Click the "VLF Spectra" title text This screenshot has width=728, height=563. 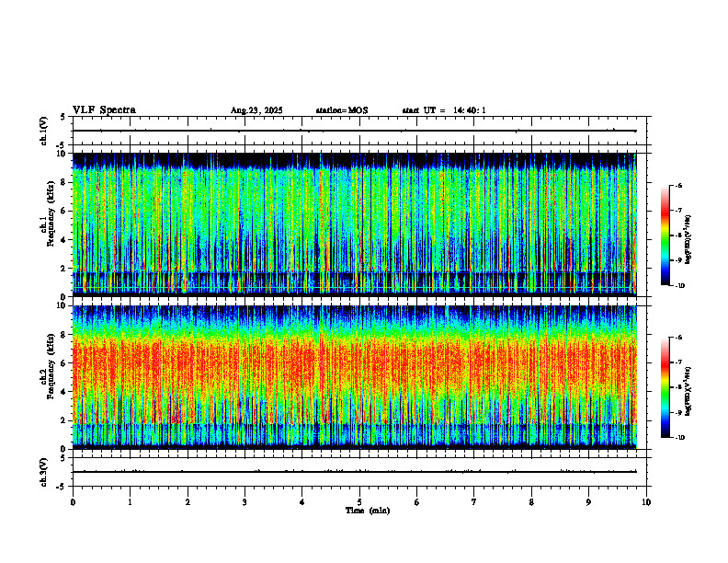(104, 110)
